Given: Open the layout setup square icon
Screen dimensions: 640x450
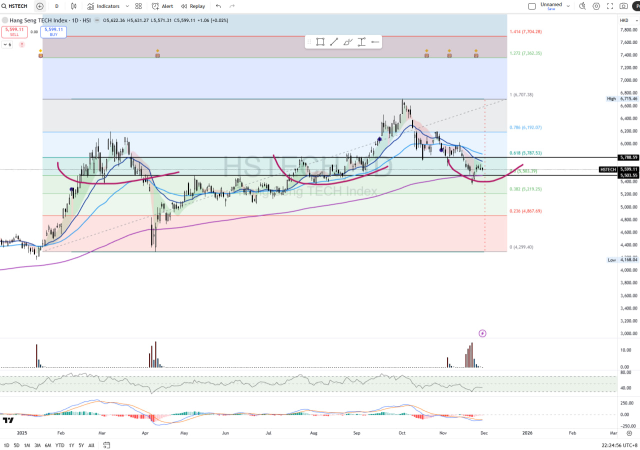Looking at the screenshot, I should click(x=532, y=6).
